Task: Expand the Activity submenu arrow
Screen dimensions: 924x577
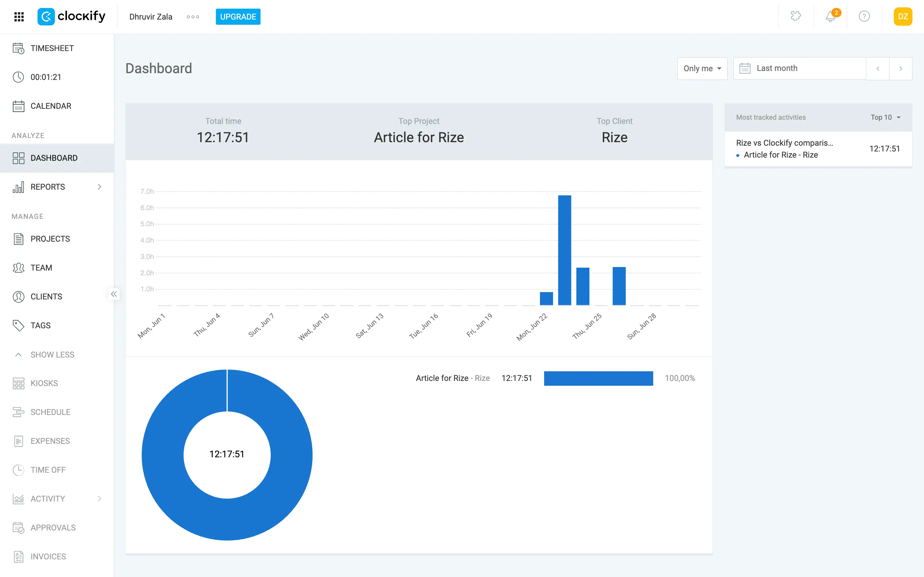Action: [x=99, y=499]
